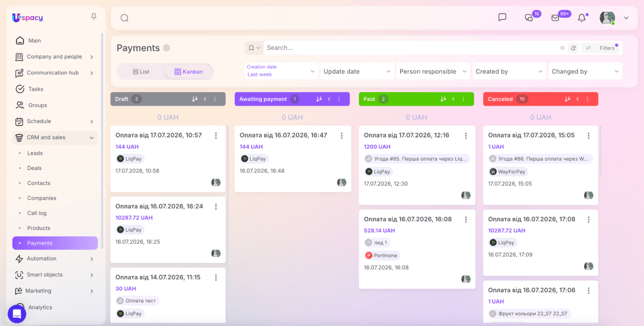Screen dimensions: 644x326
Task: Open menu for payment 16.07.2026, 16:47
Action: tap(342, 136)
